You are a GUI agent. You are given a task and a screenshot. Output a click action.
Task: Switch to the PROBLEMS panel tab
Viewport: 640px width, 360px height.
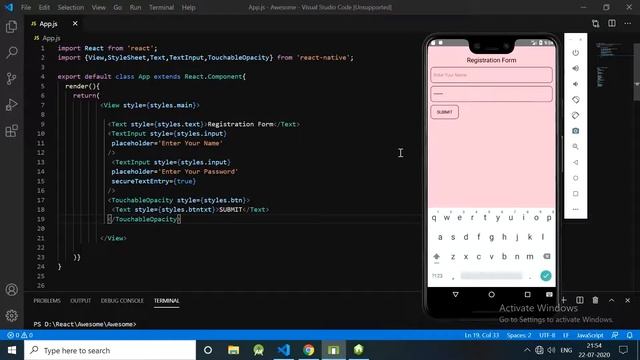(47, 301)
